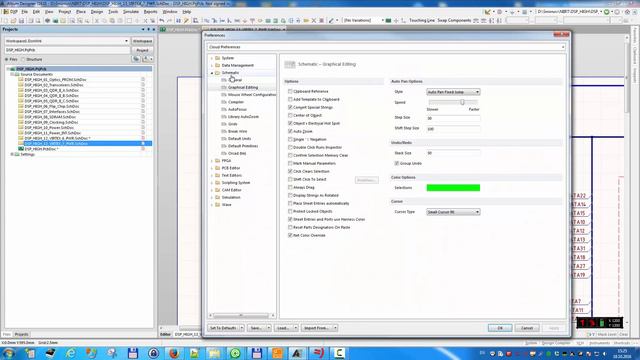
Task: Open the Project menu
Action: tap(64, 12)
